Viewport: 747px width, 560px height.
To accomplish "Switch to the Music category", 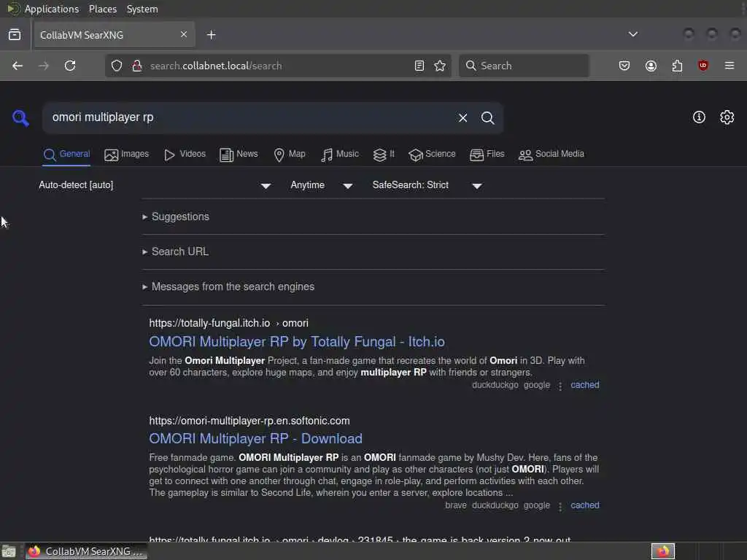I will pos(340,155).
